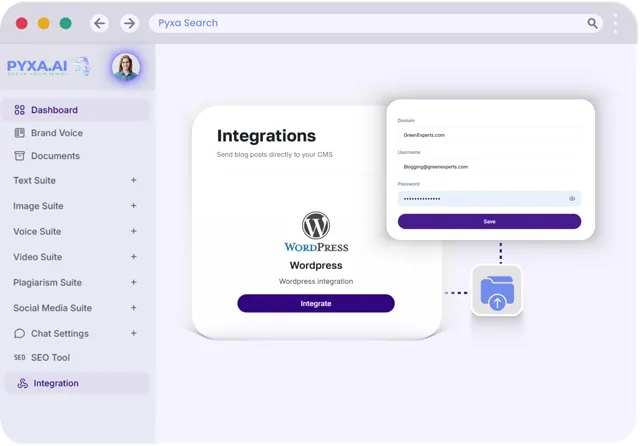This screenshot has width=640, height=446.
Task: Open Integration in the sidebar
Action: pos(77,383)
